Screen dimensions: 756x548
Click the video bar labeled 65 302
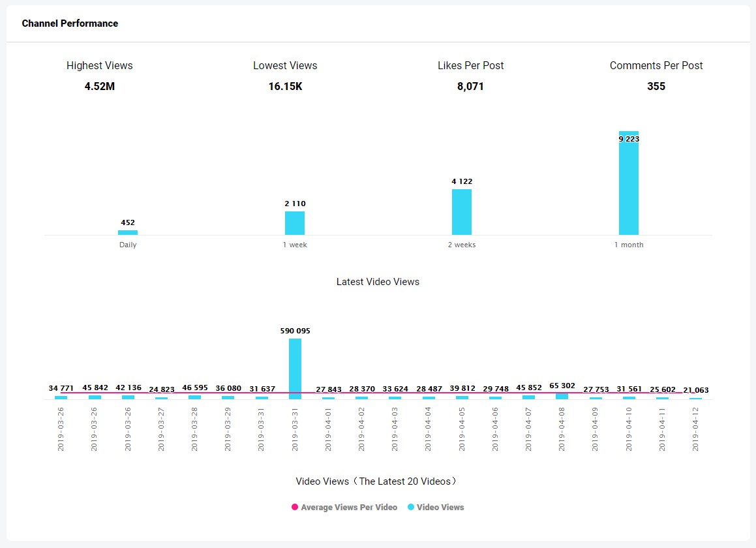pos(562,396)
